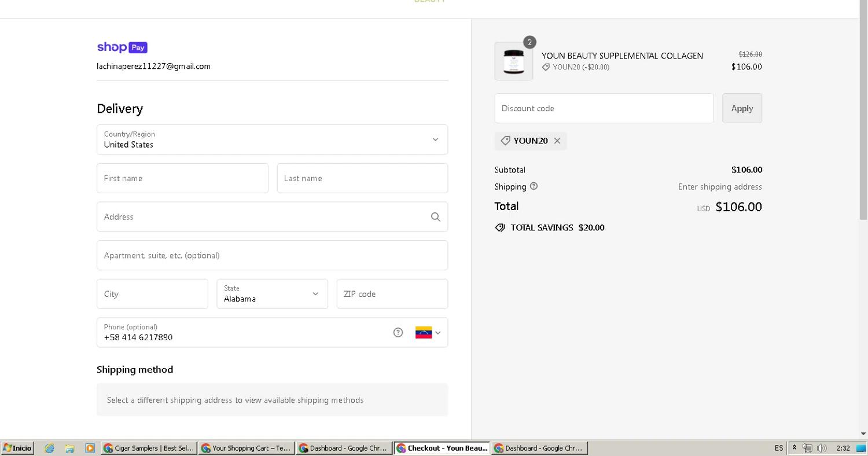Switch to Cigar Samplers taskbar window
Image resolution: width=868 pixels, height=456 pixels.
point(149,448)
